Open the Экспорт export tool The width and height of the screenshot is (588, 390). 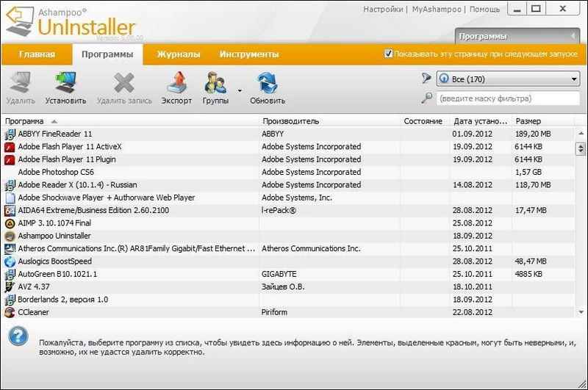tap(176, 82)
